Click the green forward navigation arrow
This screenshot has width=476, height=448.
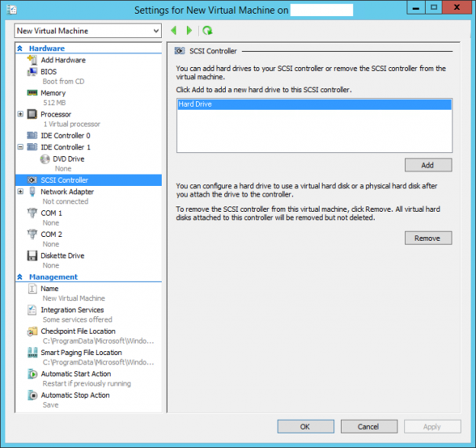pyautogui.click(x=189, y=30)
